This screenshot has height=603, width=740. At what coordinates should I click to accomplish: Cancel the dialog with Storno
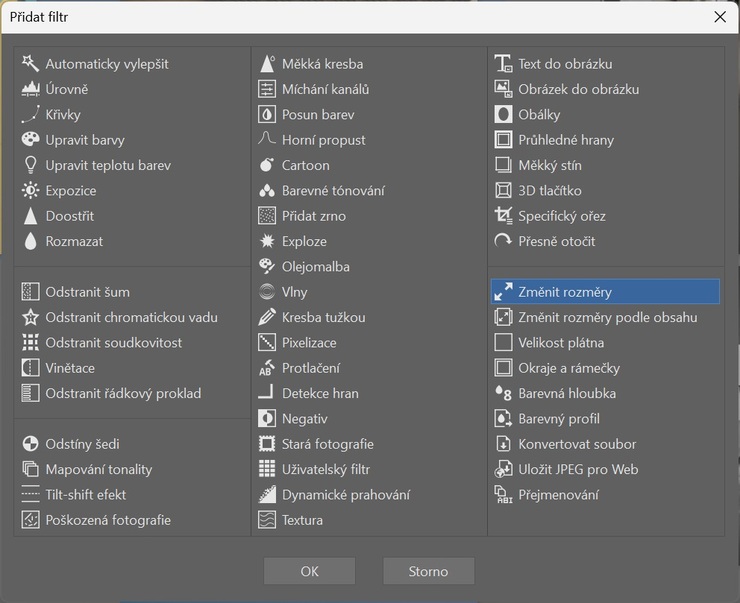(x=428, y=571)
